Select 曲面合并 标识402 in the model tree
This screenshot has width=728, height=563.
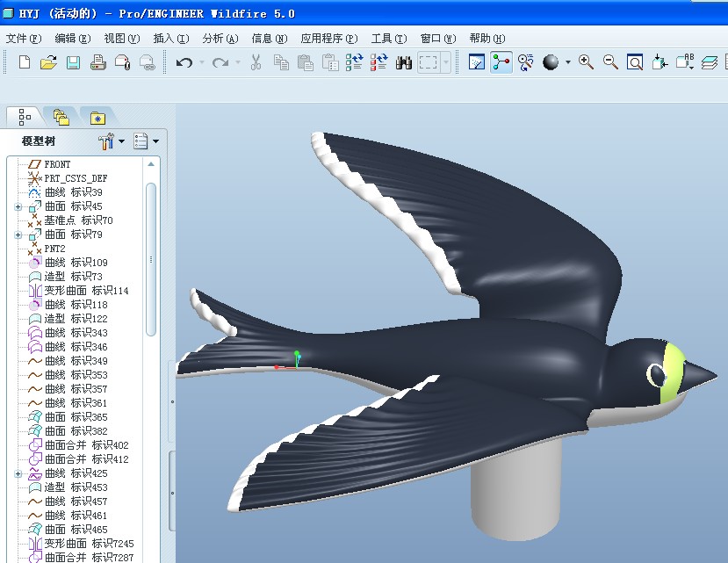pyautogui.click(x=78, y=445)
